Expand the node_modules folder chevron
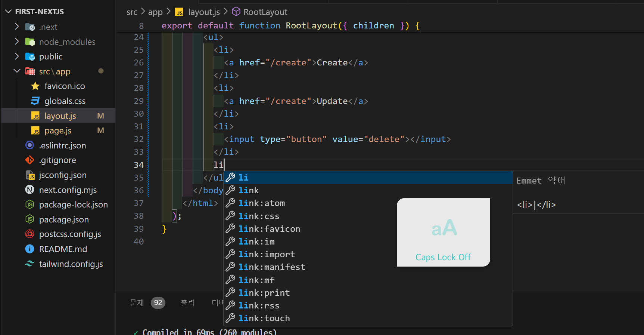 click(16, 42)
